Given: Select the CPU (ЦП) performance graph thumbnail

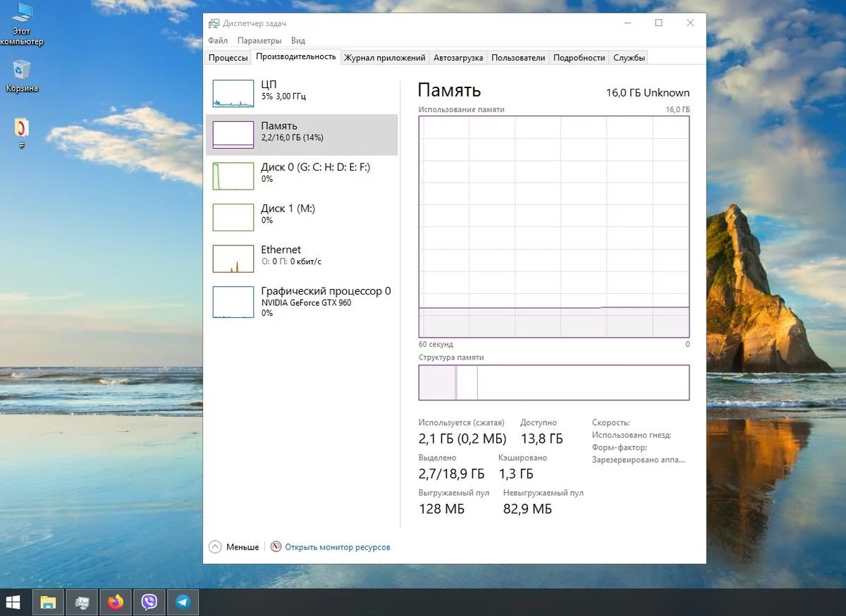Looking at the screenshot, I should click(233, 93).
